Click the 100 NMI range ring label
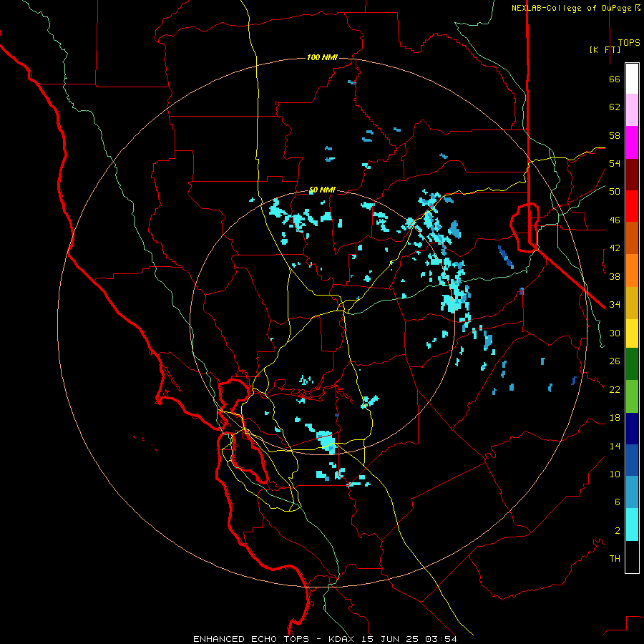The height and width of the screenshot is (644, 644). 322,57
